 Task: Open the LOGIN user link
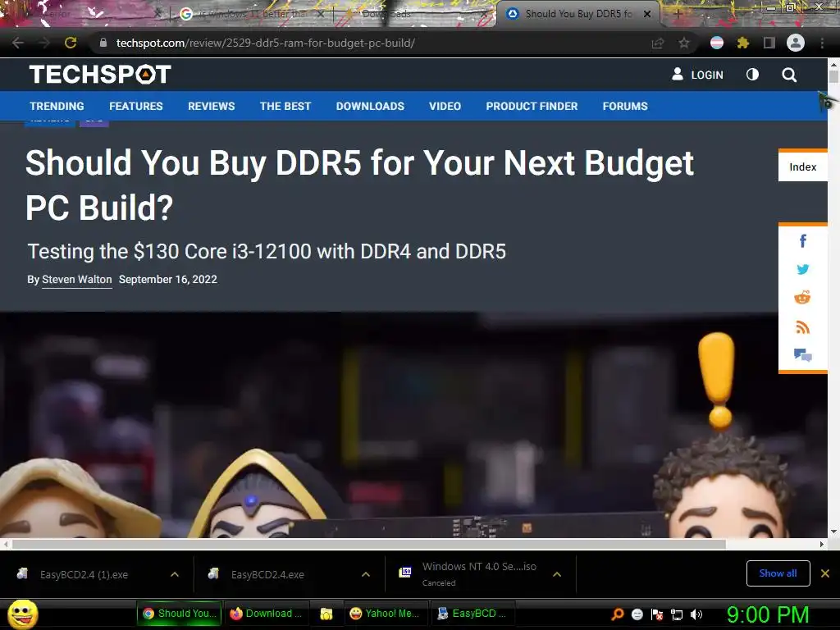pyautogui.click(x=697, y=75)
